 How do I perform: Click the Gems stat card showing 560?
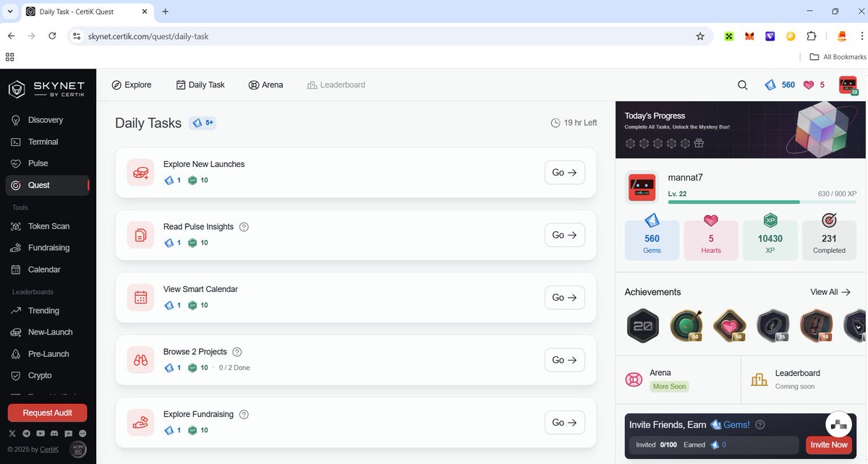[652, 240]
